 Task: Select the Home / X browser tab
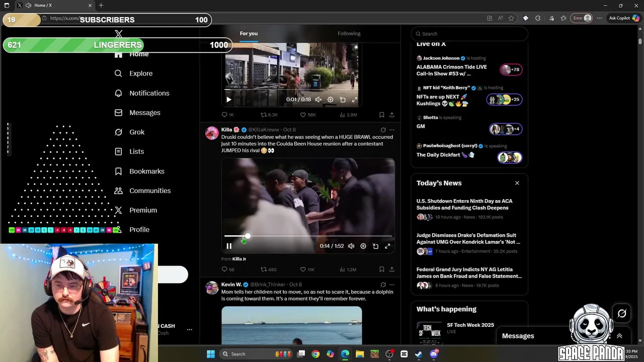(54, 6)
